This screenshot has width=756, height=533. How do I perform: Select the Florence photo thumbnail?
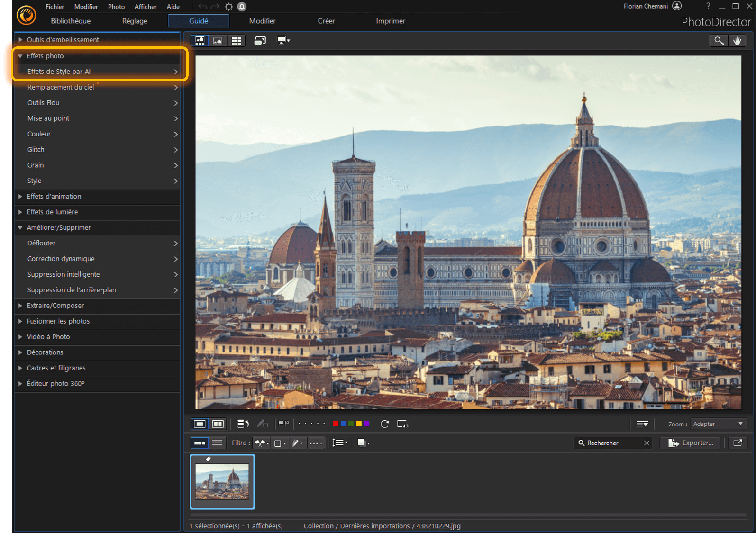[222, 481]
